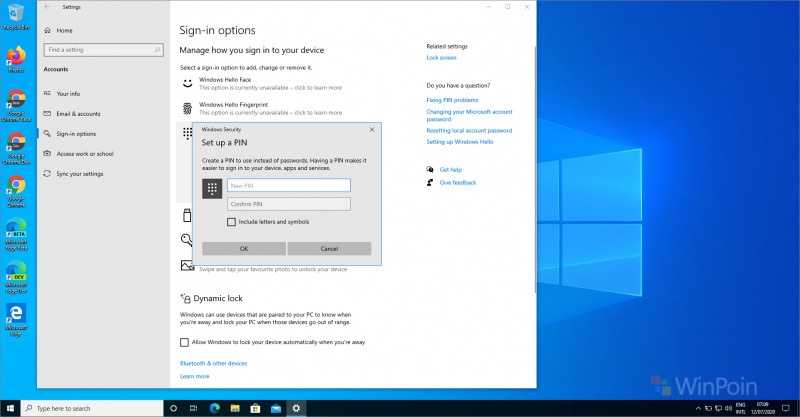
Task: Confirm PIN setup with OK button
Action: (244, 249)
